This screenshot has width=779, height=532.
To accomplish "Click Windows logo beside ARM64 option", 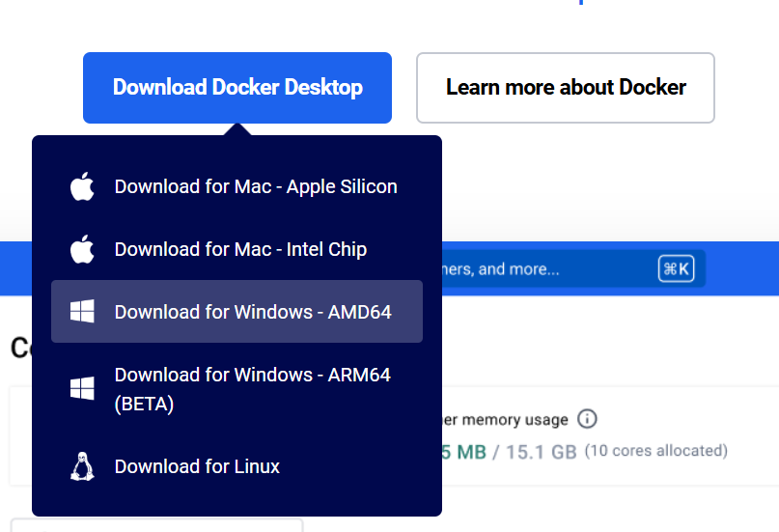I will [x=82, y=388].
